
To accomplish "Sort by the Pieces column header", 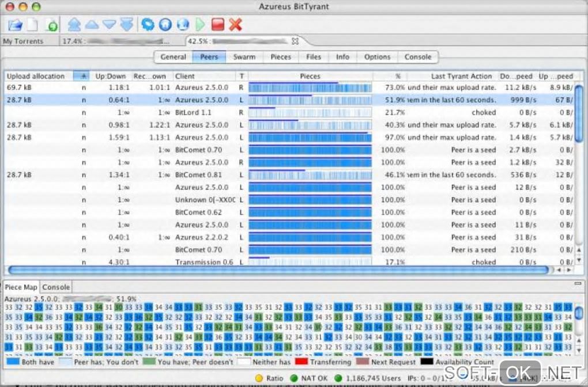I will tap(310, 76).
